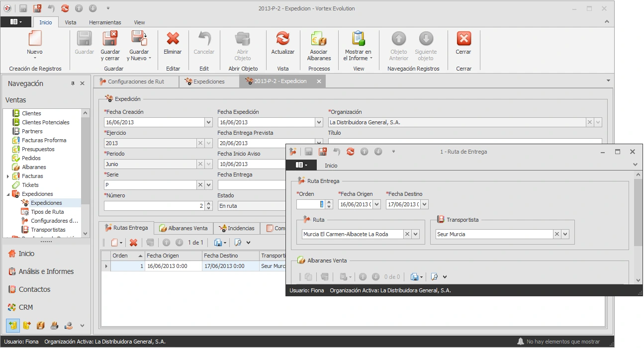Open the CRM navigation section
The width and height of the screenshot is (644, 348).
[26, 307]
